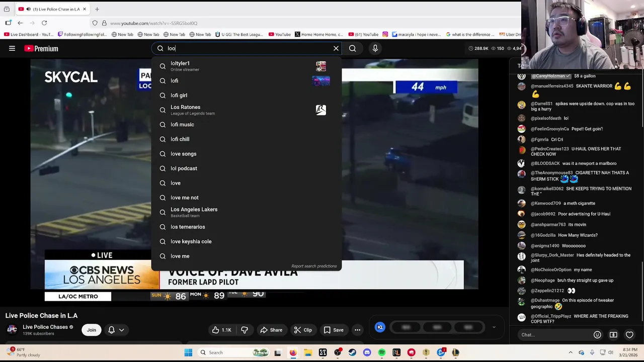644x362 pixels.
Task: Send a heart reaction in chat
Action: coord(629,335)
